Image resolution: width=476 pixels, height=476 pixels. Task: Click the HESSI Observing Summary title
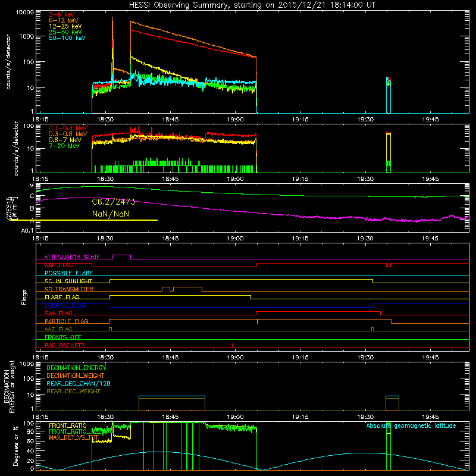click(x=252, y=5)
